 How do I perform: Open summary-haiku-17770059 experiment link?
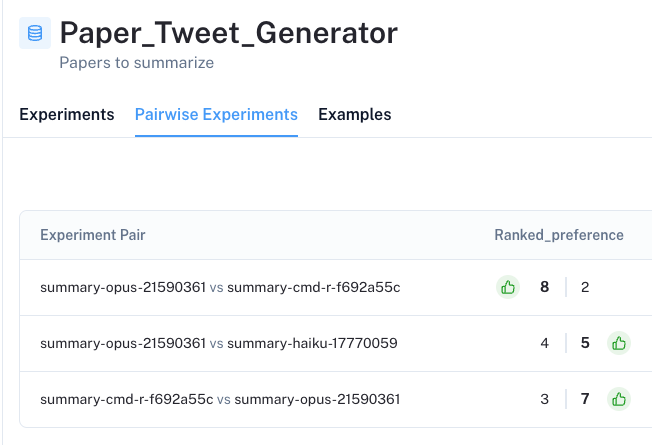pos(312,343)
